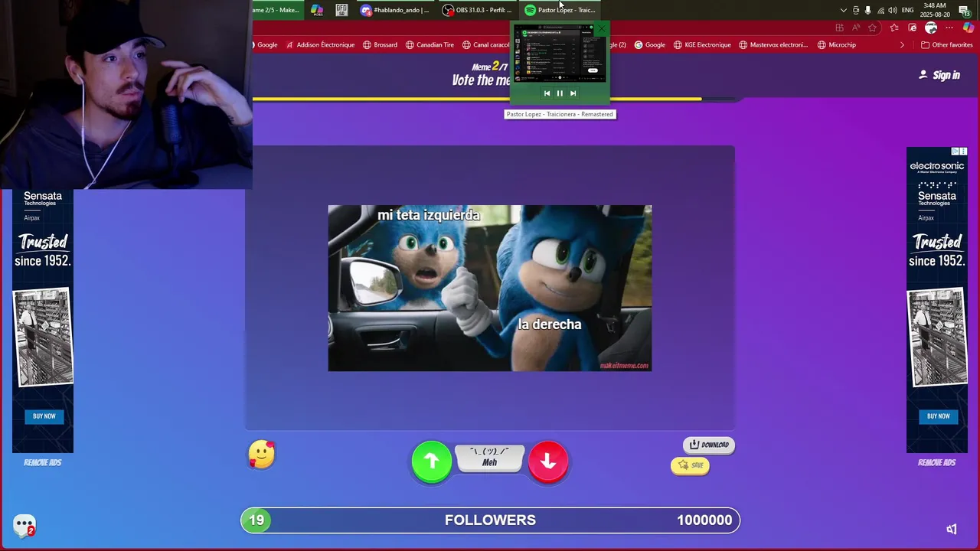This screenshot has height=551, width=980.
Task: Open the chat bubble with notifications
Action: [x=24, y=526]
